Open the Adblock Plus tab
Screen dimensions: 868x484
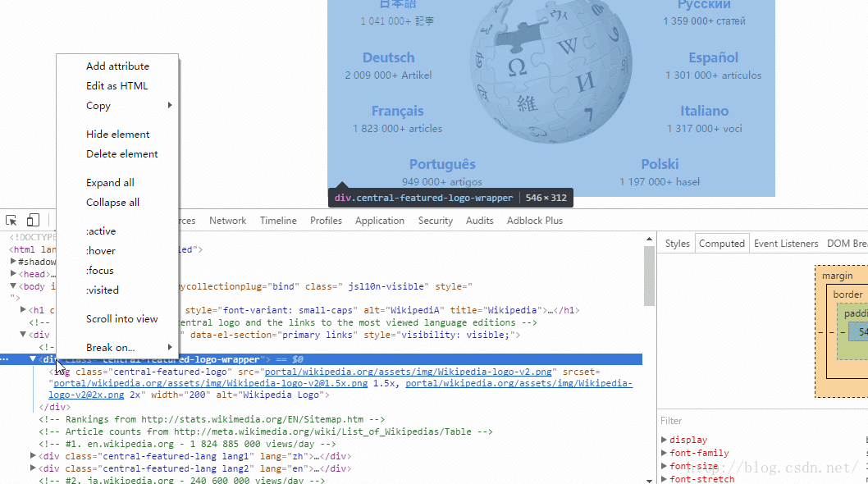pyautogui.click(x=535, y=221)
